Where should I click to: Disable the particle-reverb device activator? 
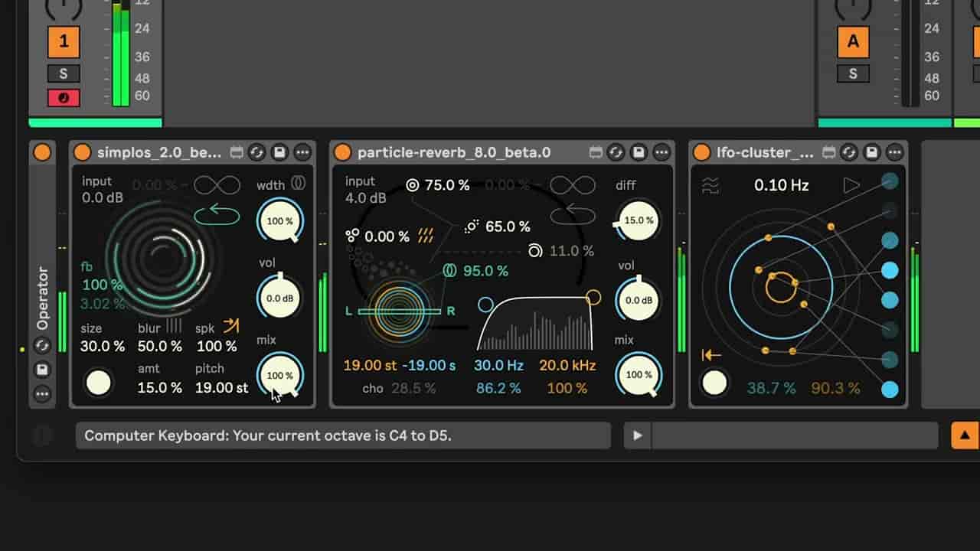(343, 152)
